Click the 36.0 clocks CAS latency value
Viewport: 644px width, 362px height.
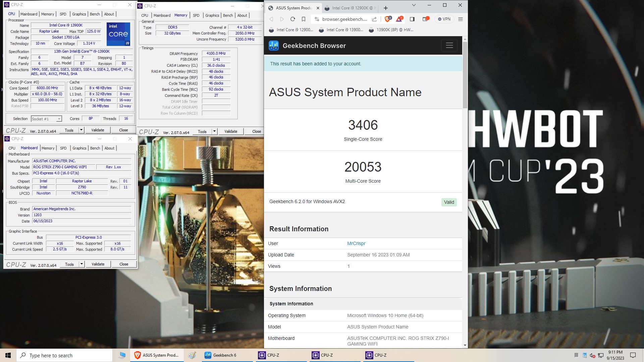pyautogui.click(x=216, y=65)
